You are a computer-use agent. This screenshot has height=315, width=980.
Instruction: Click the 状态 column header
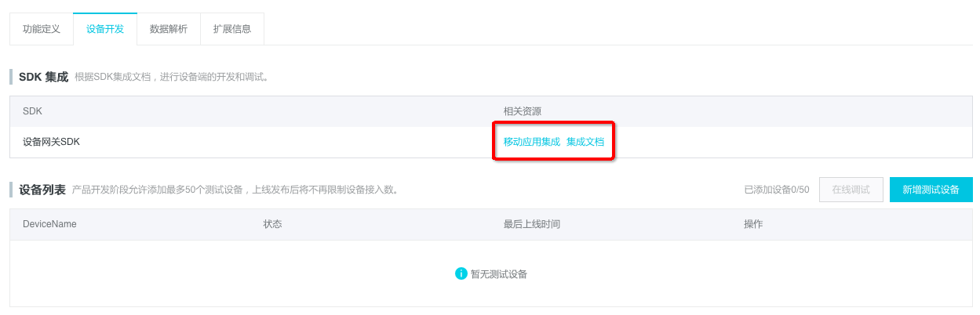[272, 224]
